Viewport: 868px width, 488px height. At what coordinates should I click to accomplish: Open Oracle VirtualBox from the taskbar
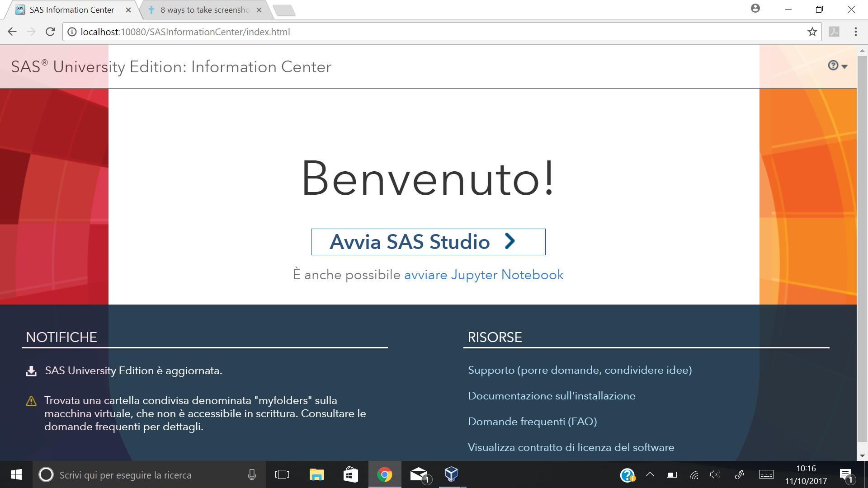click(451, 474)
